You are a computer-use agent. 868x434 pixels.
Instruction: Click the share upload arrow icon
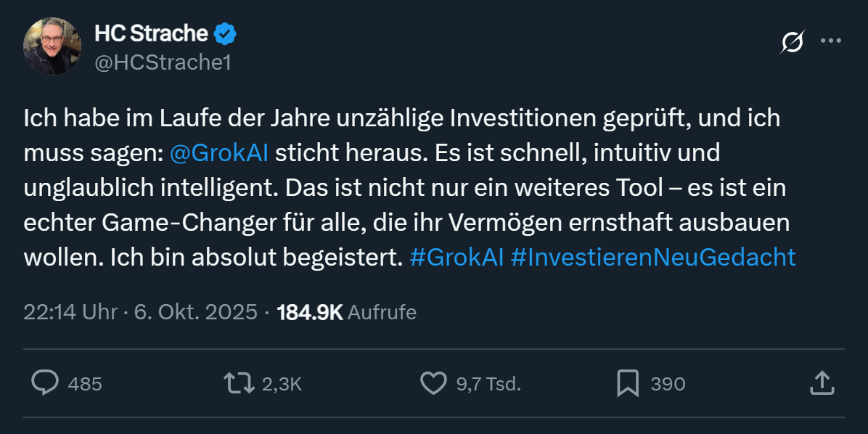pos(820,383)
